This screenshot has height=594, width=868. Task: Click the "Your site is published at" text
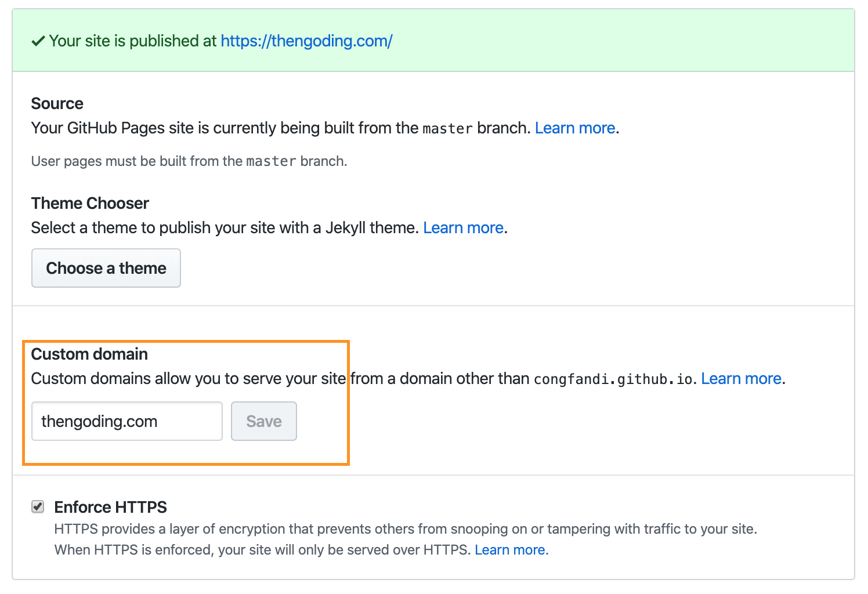[133, 41]
